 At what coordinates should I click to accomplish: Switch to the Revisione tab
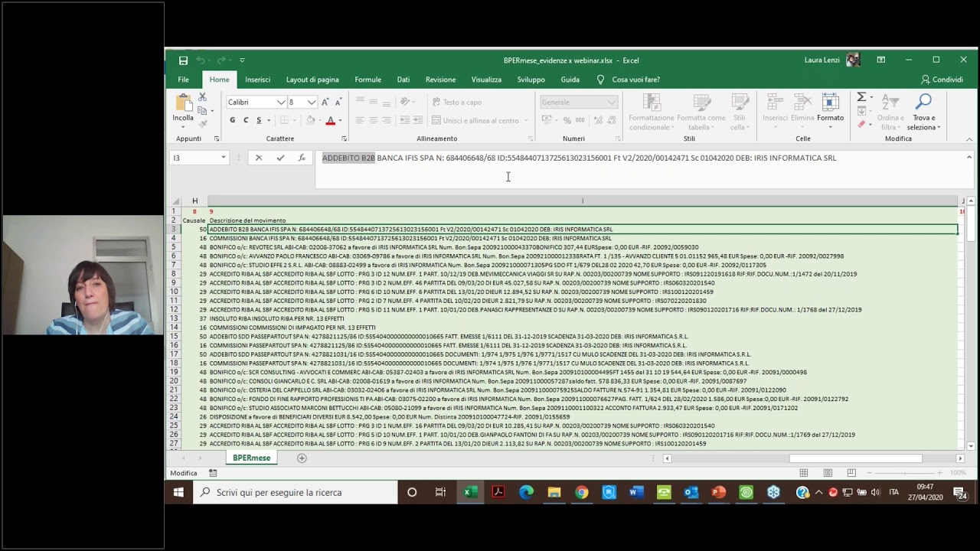pyautogui.click(x=440, y=80)
